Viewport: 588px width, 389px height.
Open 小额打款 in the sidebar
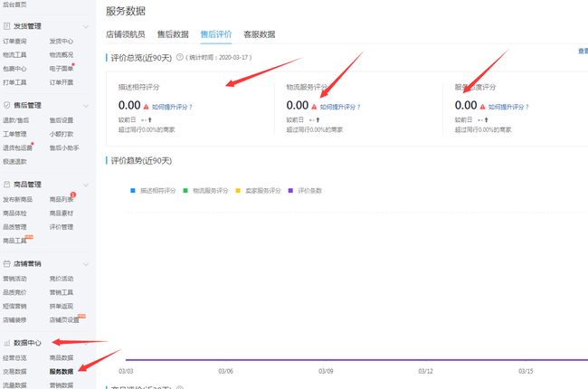tap(62, 134)
